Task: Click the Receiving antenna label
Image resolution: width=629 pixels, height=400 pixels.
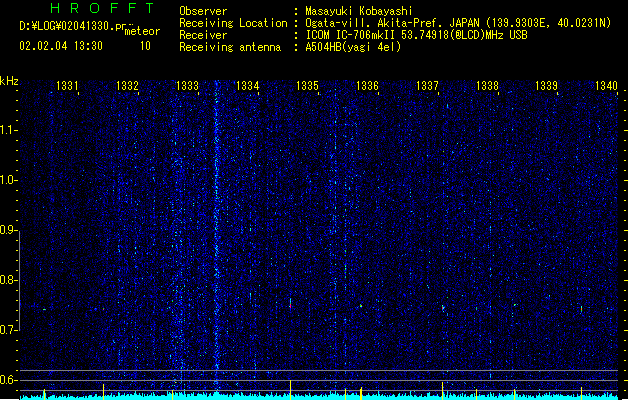Action: pyautogui.click(x=230, y=47)
